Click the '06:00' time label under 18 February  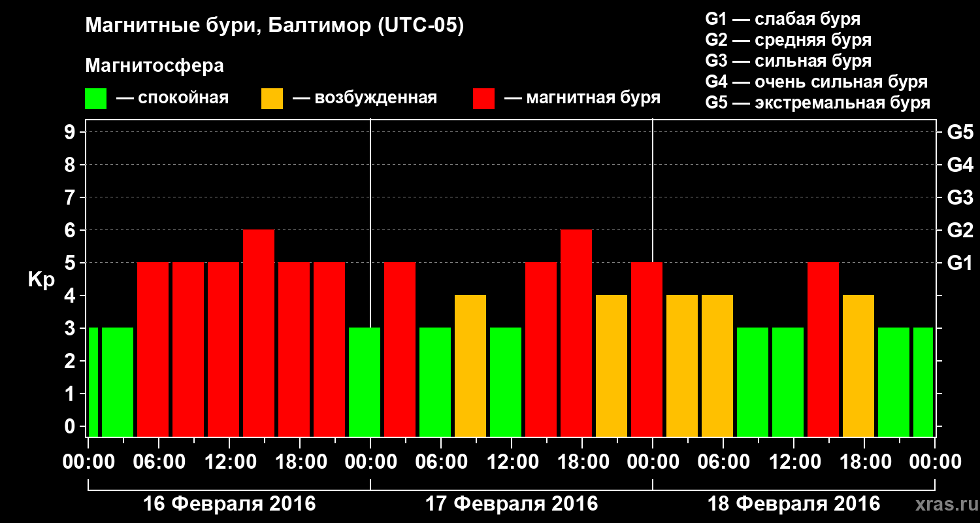(723, 462)
